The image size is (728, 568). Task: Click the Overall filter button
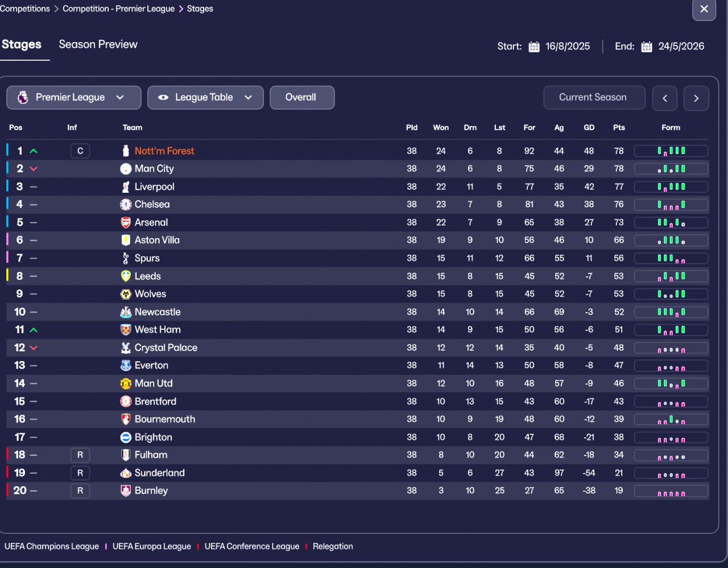point(301,97)
